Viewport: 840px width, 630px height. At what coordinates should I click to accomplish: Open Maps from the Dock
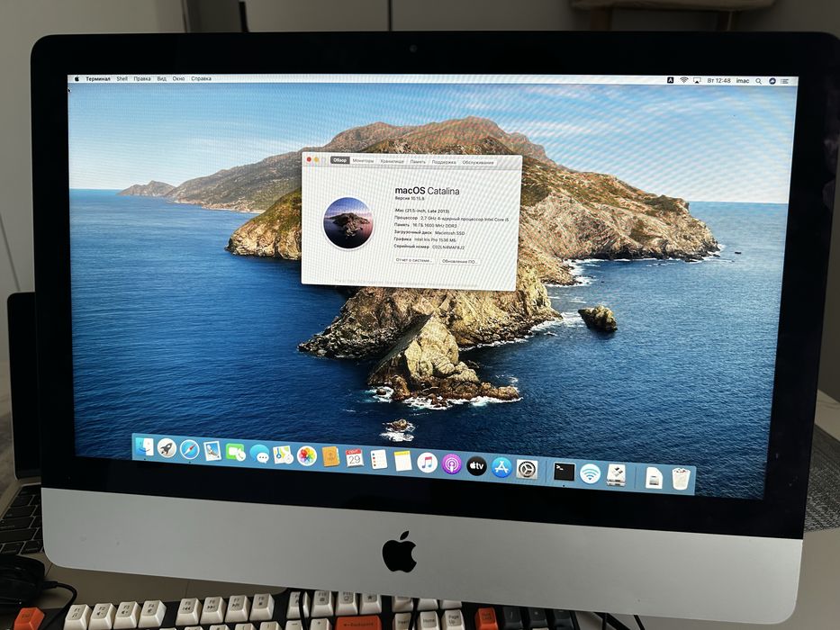pos(283,455)
